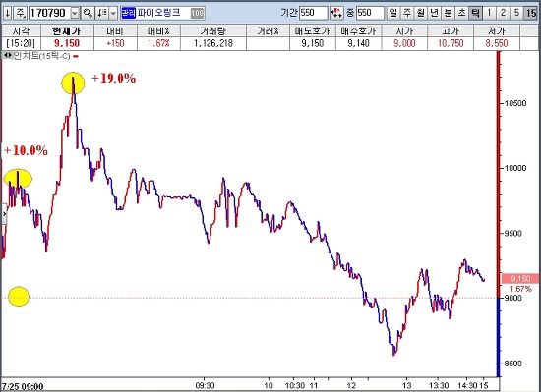541x392 pixels.
Task: Click the stock code field showing 170790
Action: coord(49,13)
